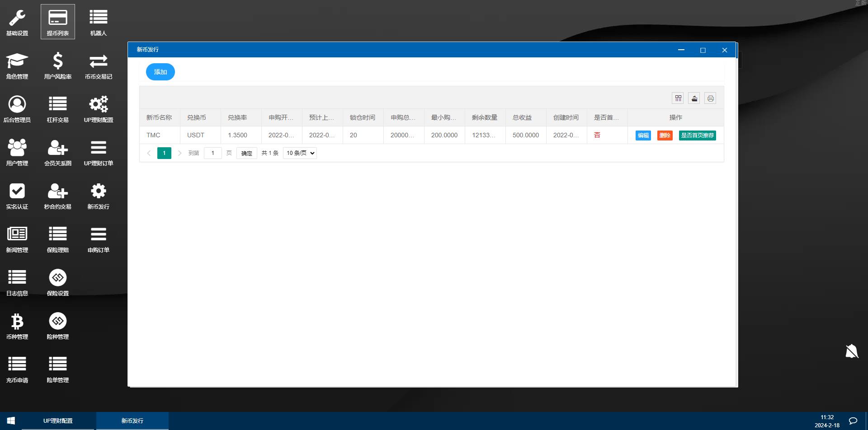This screenshot has height=430, width=868.
Task: Click the next page arrow
Action: [x=179, y=153]
